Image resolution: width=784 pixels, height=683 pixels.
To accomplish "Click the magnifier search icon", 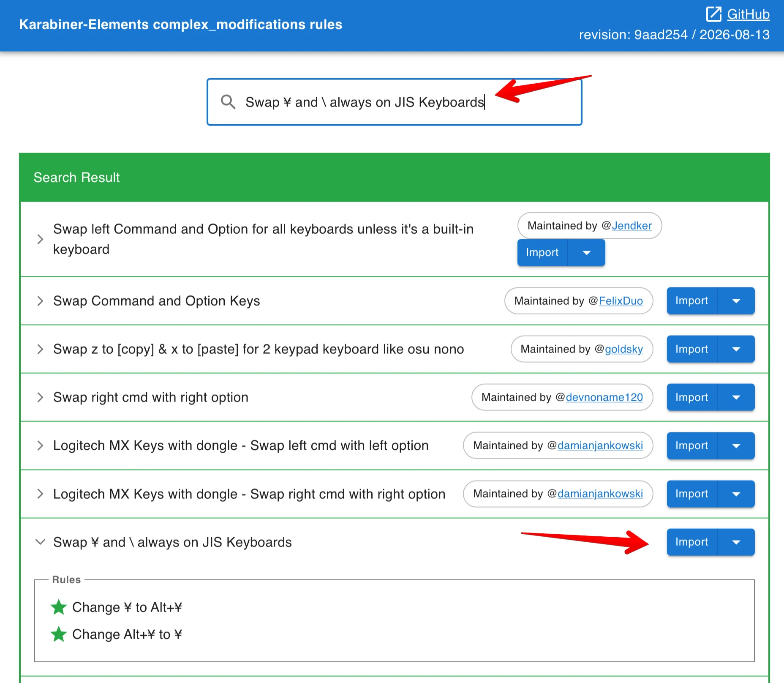I will [x=228, y=102].
